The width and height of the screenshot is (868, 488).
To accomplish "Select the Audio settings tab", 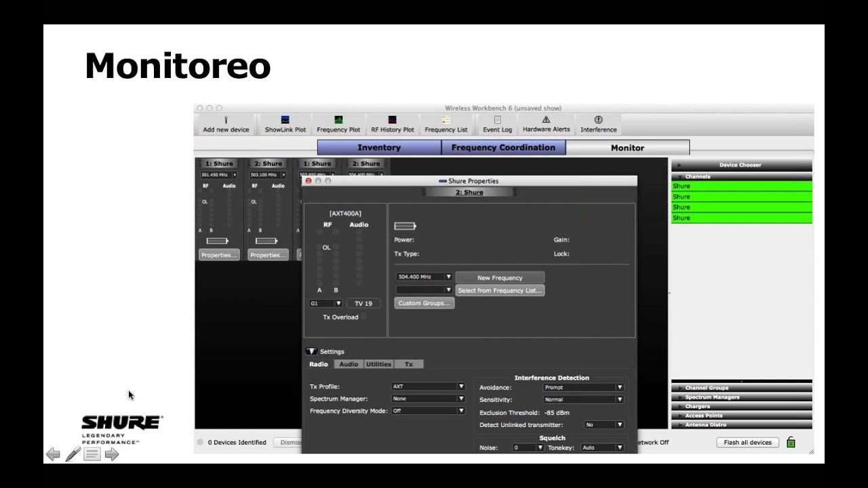I will (x=349, y=364).
